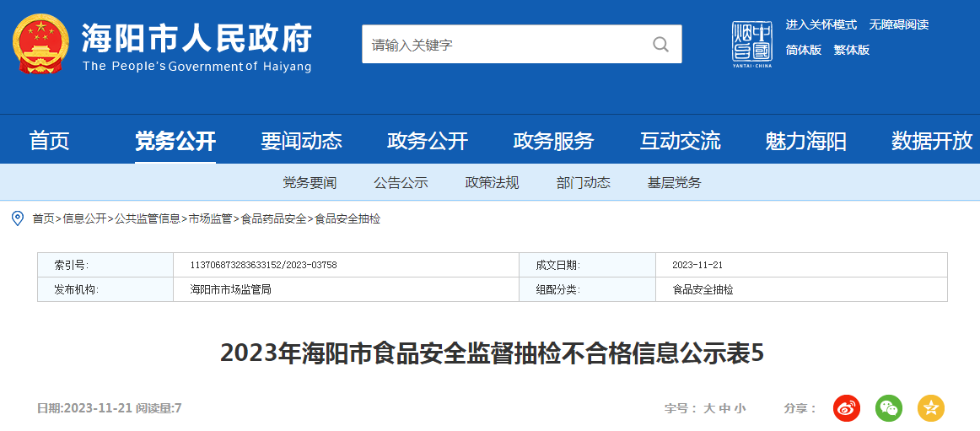Click the search magnifier icon
Screen dimensions: 980x431
point(660,45)
